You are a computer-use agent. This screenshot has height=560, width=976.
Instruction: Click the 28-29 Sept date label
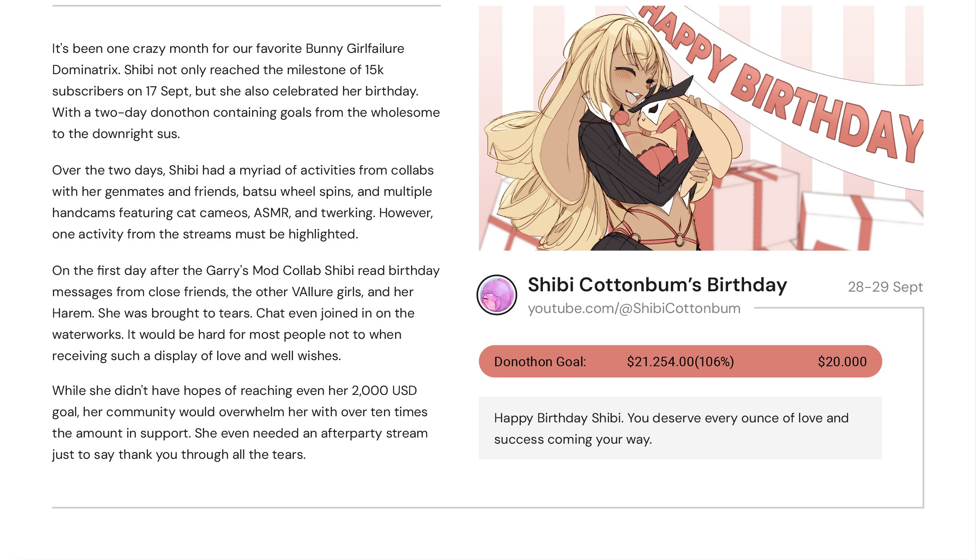tap(885, 287)
